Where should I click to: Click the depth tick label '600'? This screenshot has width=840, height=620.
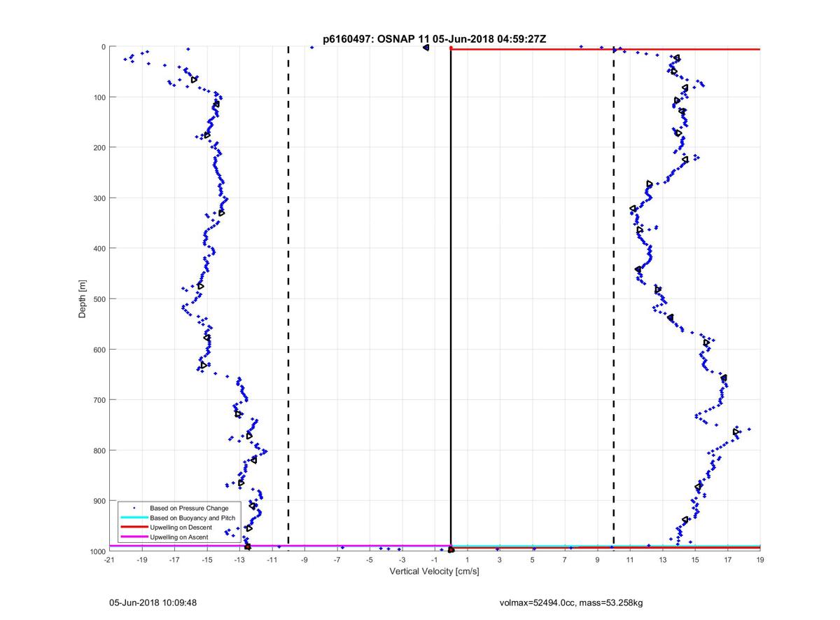coord(99,350)
